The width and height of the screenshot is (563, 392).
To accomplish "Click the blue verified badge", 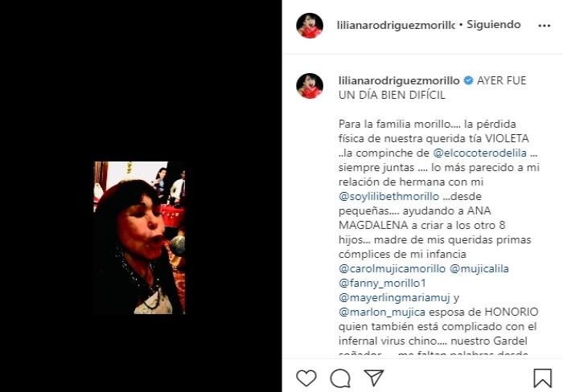I will coord(468,80).
